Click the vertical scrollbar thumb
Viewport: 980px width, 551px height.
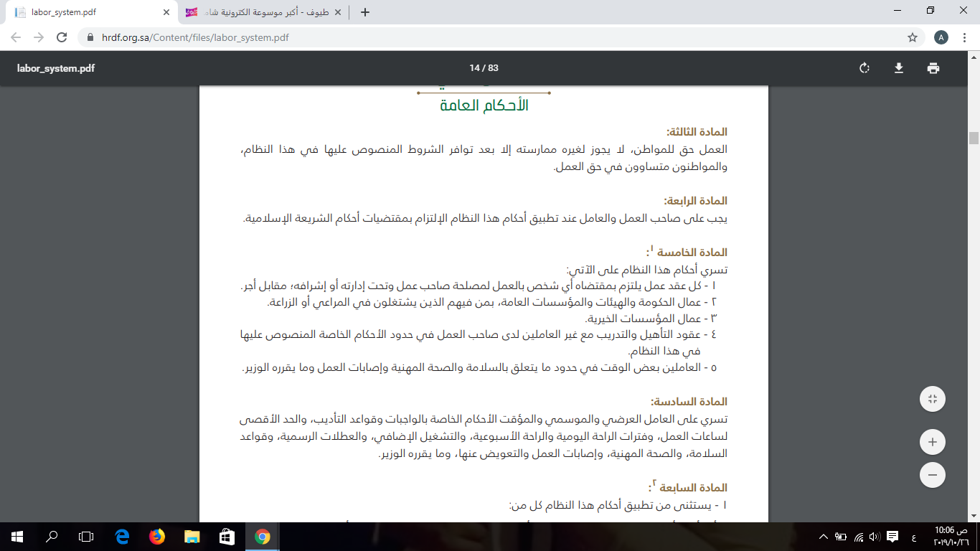tap(974, 138)
